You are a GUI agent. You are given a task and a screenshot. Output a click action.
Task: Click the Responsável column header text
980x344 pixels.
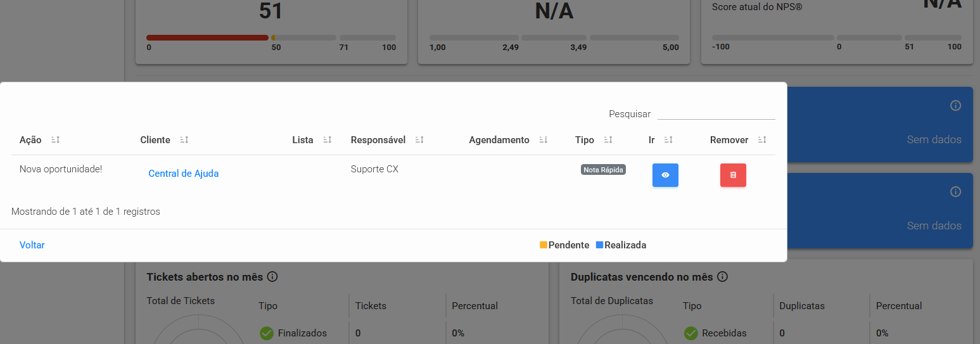point(378,140)
